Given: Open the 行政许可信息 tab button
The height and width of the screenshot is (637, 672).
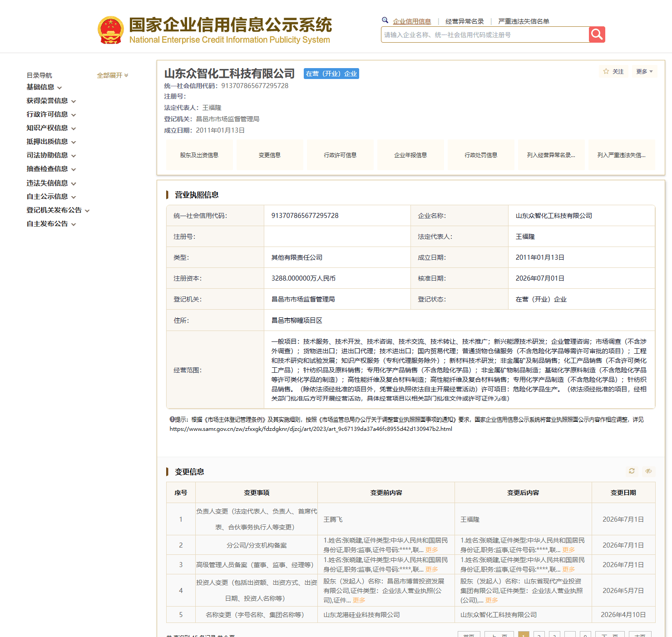Looking at the screenshot, I should click(340, 155).
